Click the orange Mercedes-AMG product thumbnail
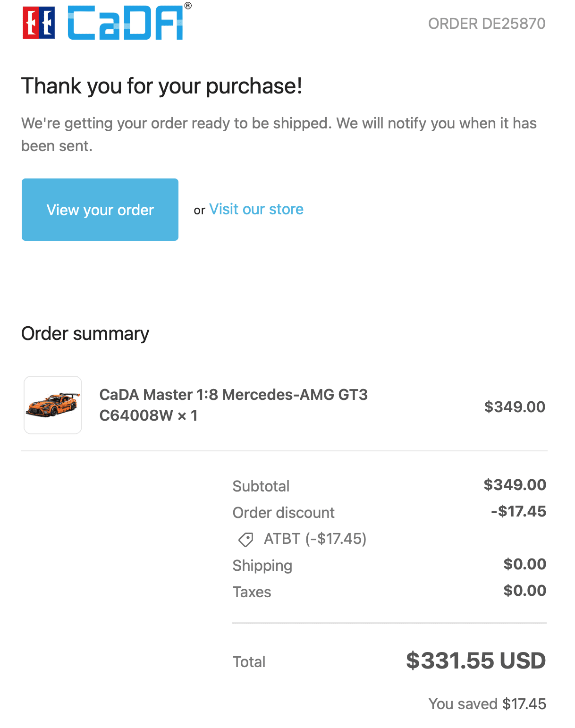The image size is (575, 728). click(53, 405)
